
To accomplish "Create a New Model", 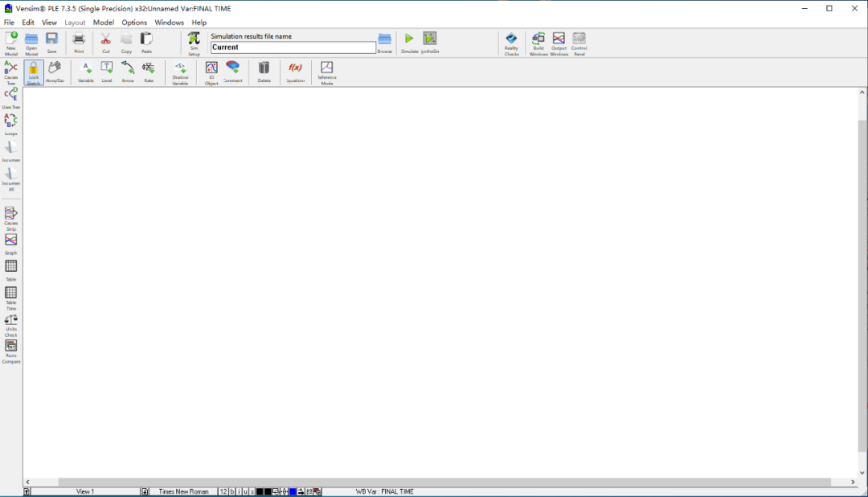I will 11,43.
